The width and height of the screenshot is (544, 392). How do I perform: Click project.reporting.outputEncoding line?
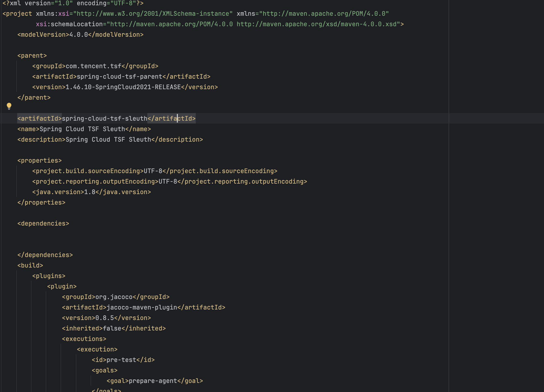169,182
